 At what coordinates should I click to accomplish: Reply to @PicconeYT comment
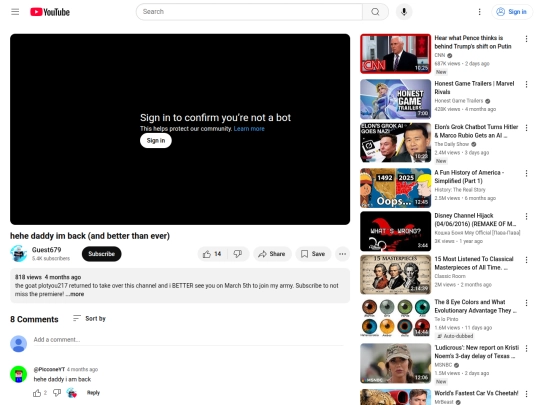coord(93,393)
